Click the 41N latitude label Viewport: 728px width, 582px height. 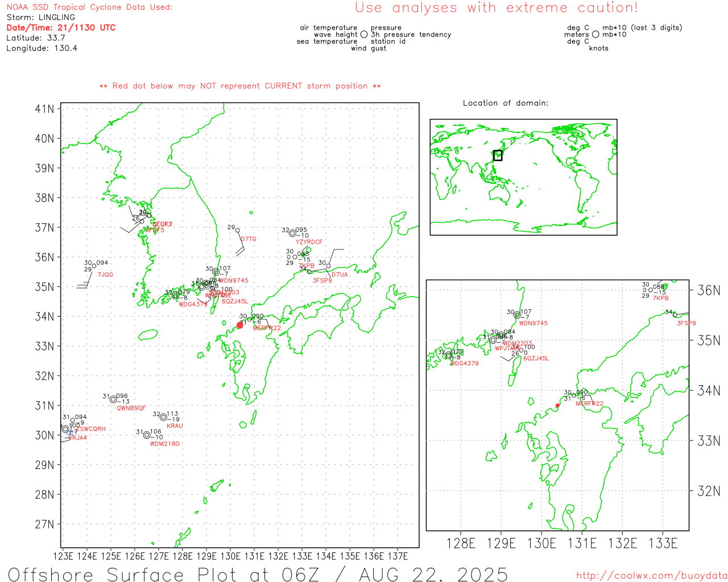pos(44,109)
